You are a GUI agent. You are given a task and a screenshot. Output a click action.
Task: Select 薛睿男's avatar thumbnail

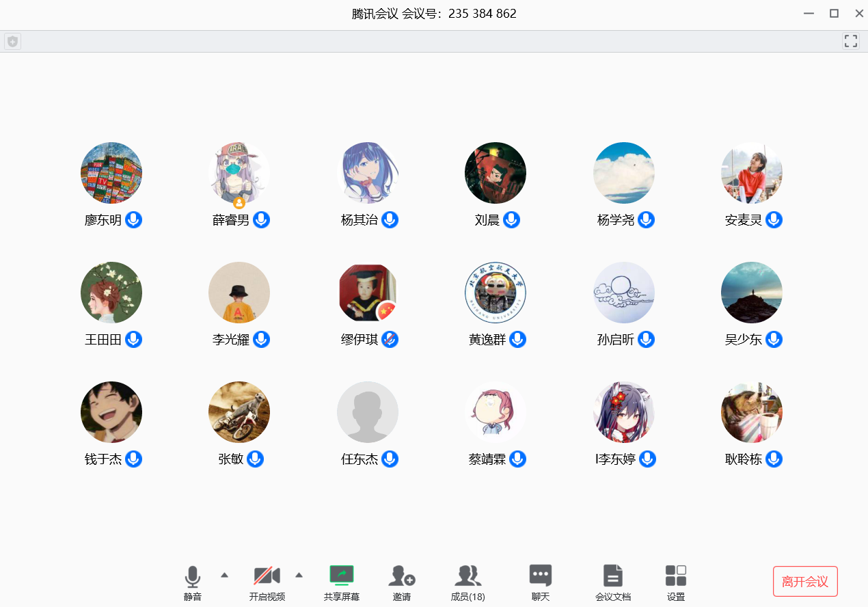click(x=239, y=173)
